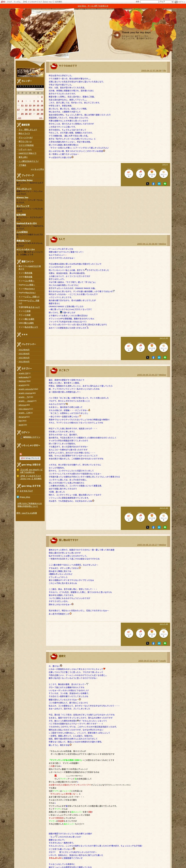Open the Everyday Enjoy bookmark link
This screenshot has width=186, height=868.
25,180
